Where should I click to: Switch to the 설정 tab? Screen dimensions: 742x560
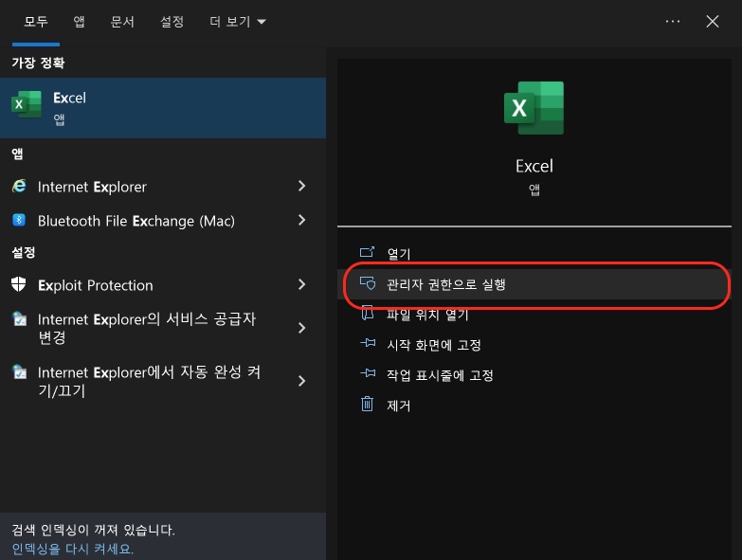point(172,22)
